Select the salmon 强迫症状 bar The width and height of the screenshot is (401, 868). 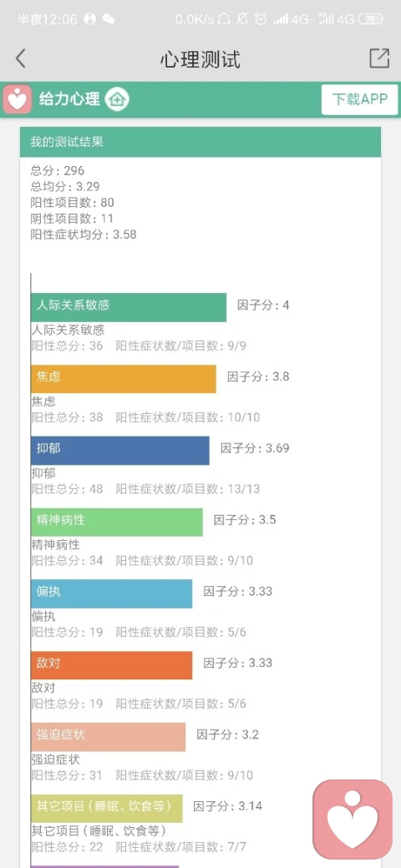108,737
